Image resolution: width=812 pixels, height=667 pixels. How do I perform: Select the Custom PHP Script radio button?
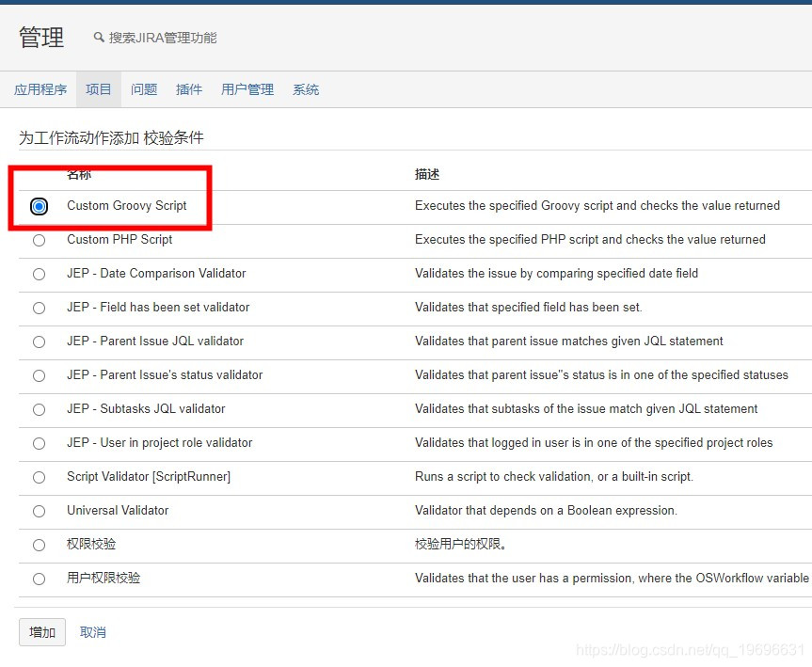tap(39, 240)
